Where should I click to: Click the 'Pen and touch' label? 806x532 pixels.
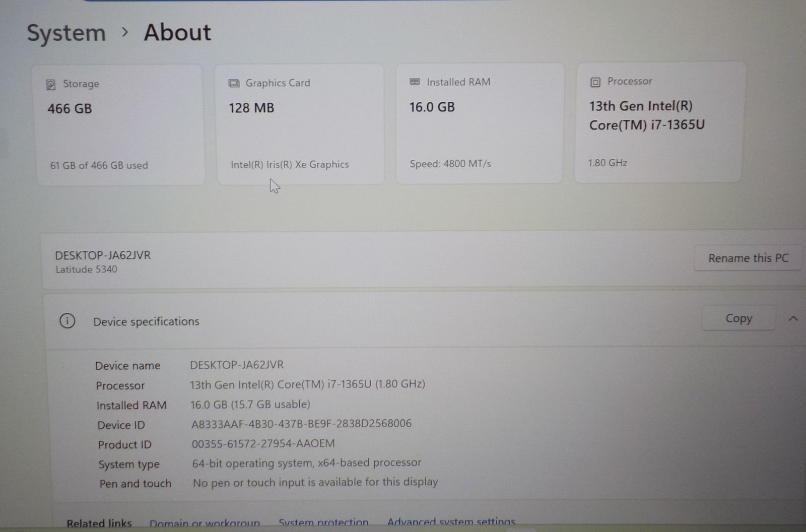pos(136,484)
